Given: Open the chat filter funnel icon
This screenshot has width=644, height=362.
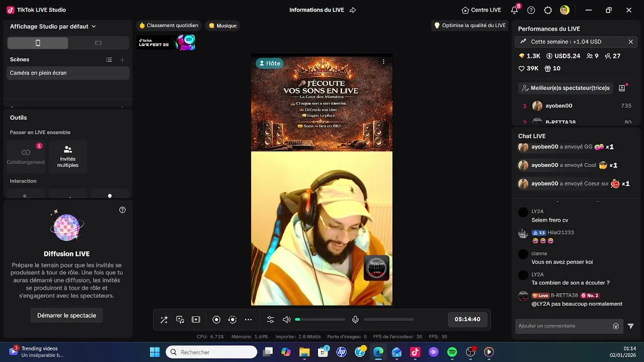Looking at the screenshot, I should click(x=630, y=326).
